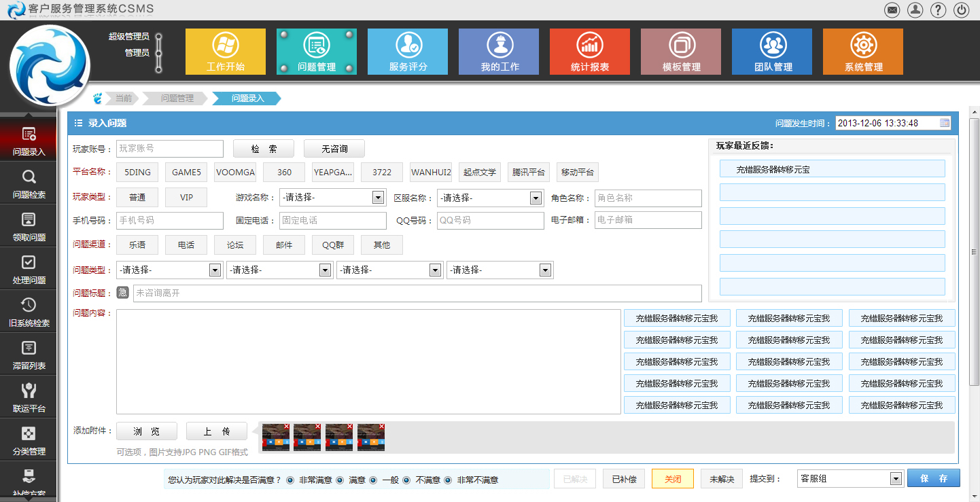Click the user profile icon in header
The height and width of the screenshot is (502, 980).
915,10
